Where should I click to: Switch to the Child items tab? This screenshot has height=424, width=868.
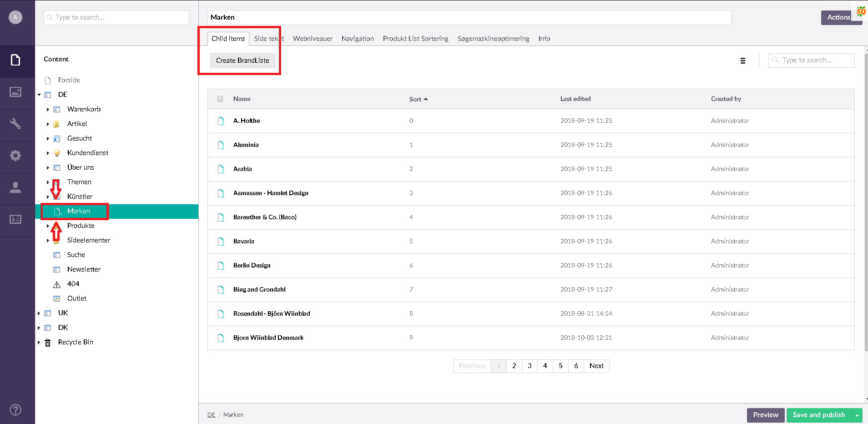pyautogui.click(x=228, y=39)
